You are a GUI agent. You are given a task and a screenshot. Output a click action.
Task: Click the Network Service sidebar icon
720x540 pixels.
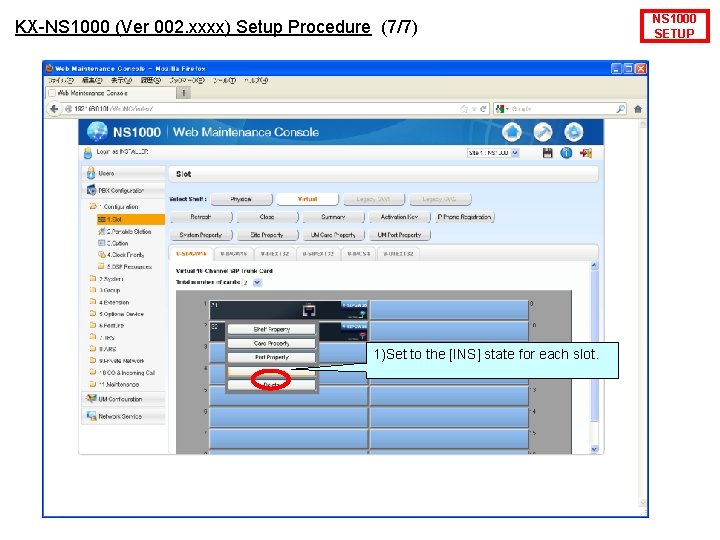coord(91,416)
